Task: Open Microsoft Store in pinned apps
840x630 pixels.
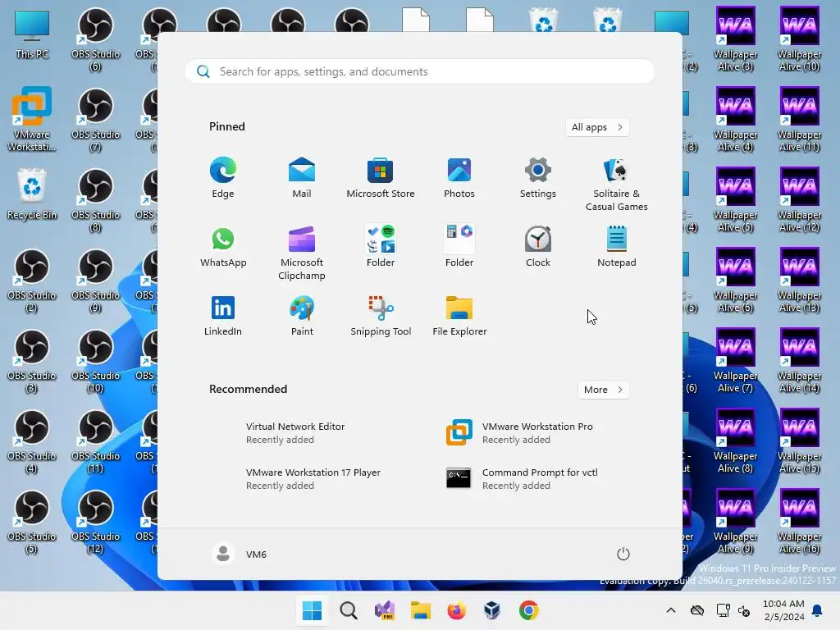Action: coord(381,178)
